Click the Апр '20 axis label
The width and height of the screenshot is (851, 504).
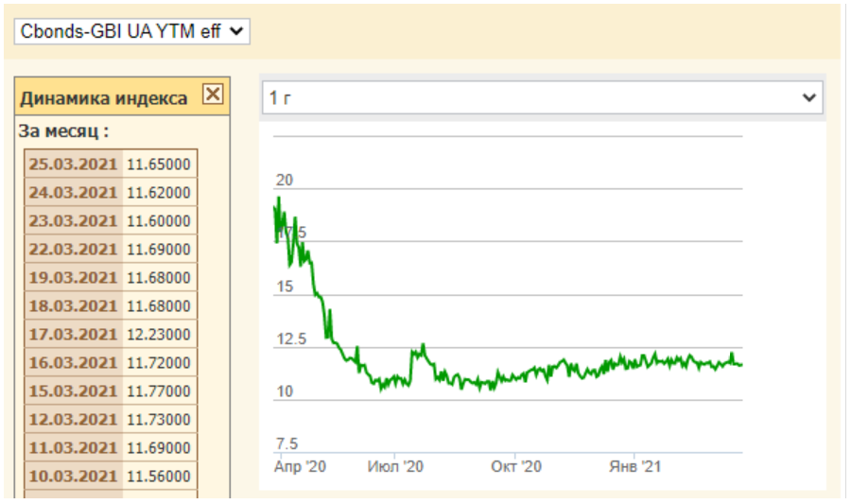click(300, 466)
